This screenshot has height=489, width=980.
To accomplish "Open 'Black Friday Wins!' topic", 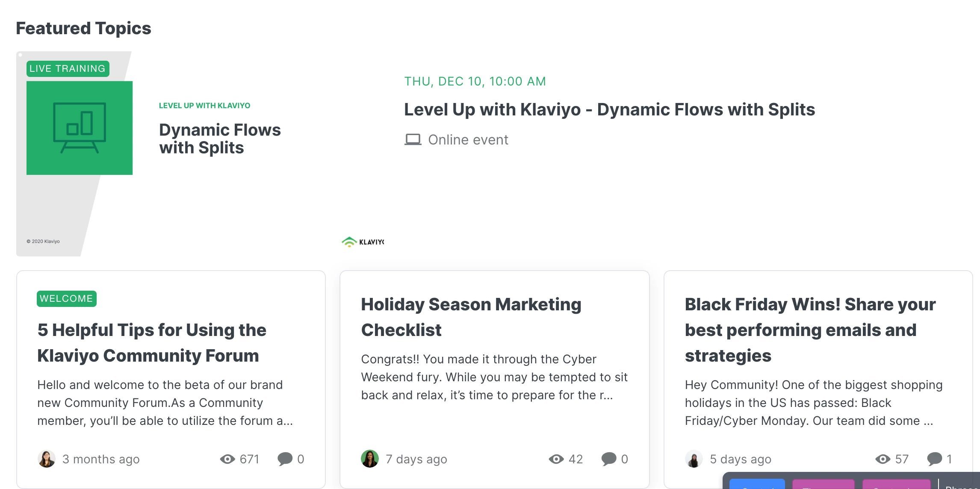I will [x=810, y=330].
